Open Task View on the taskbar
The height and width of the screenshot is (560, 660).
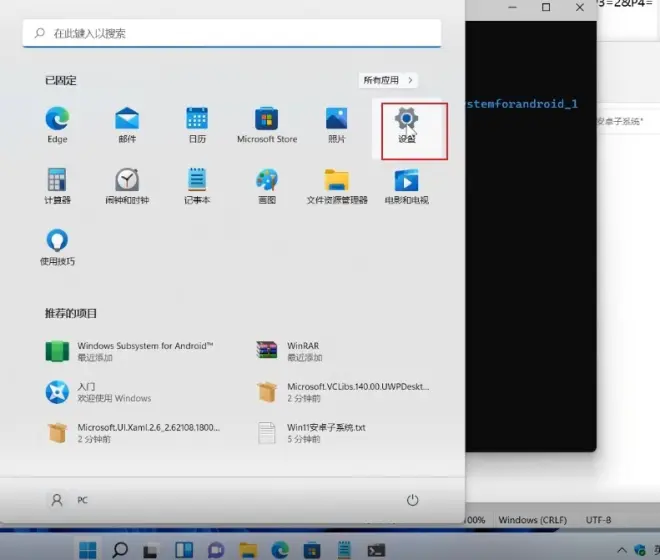click(150, 551)
